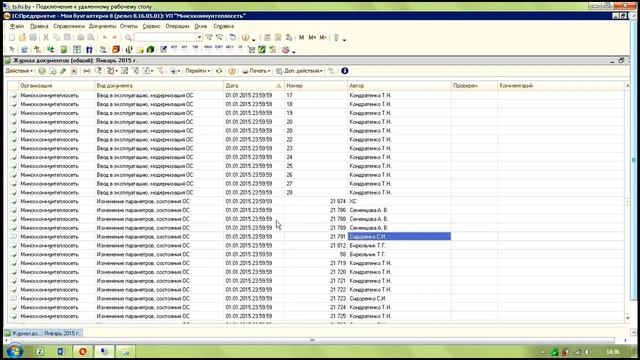Click the shopping cart icon
This screenshot has height=360, width=640.
point(251,50)
